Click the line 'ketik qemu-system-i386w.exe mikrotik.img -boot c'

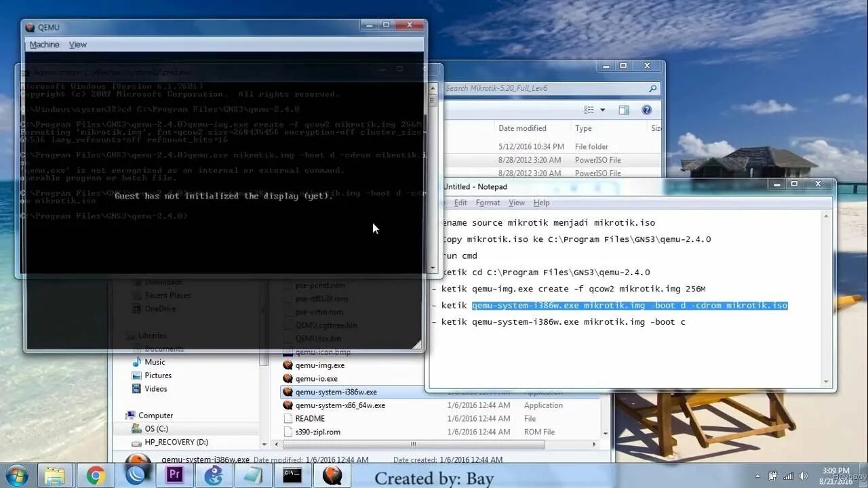(x=563, y=322)
